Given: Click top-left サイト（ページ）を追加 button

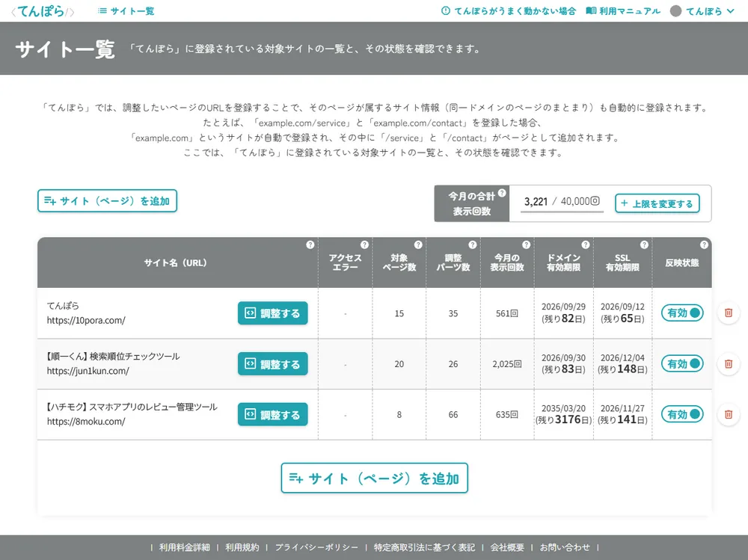Looking at the screenshot, I should pyautogui.click(x=107, y=201).
